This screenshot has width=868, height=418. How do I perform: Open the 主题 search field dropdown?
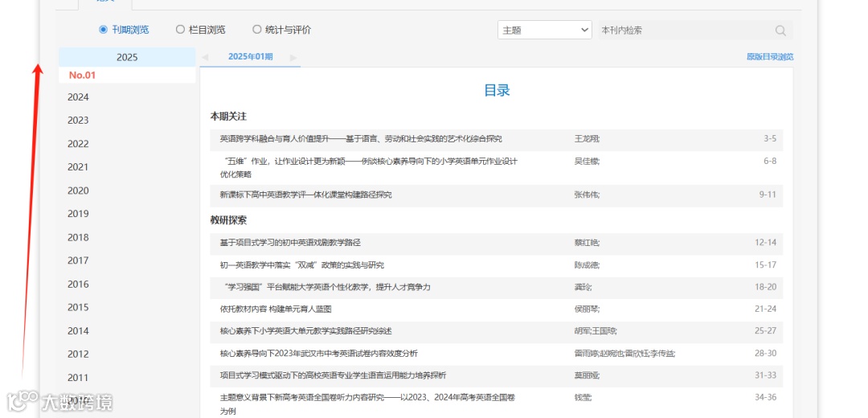coord(545,31)
